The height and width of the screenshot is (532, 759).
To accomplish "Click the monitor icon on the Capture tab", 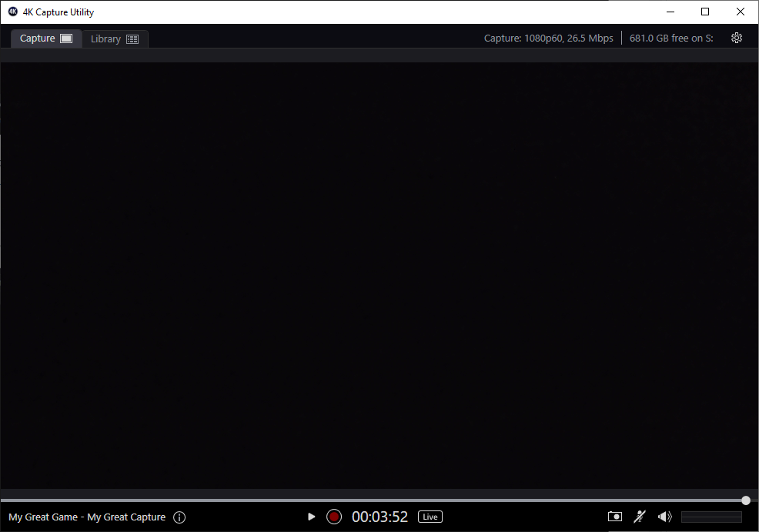I will 65,38.
